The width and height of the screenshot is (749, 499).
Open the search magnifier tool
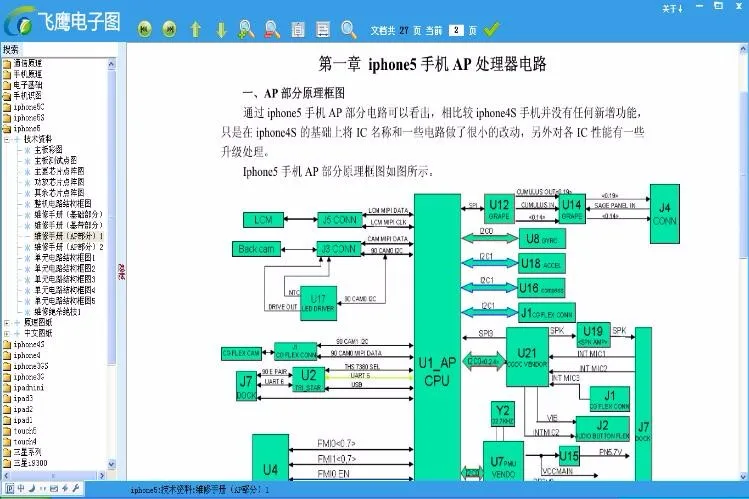point(349,30)
